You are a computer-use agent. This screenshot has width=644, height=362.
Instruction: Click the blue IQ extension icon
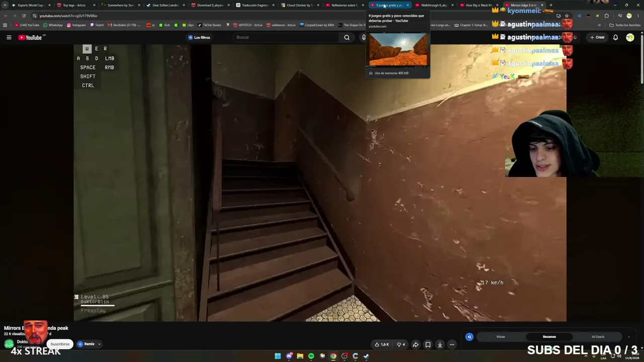469,337
